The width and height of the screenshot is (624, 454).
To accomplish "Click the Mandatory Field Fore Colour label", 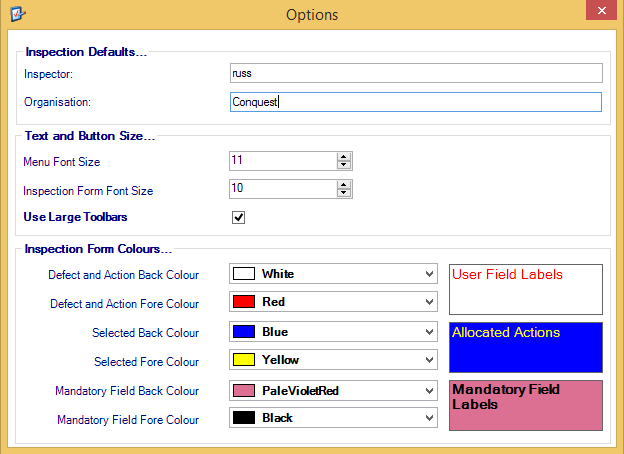I will click(128, 420).
